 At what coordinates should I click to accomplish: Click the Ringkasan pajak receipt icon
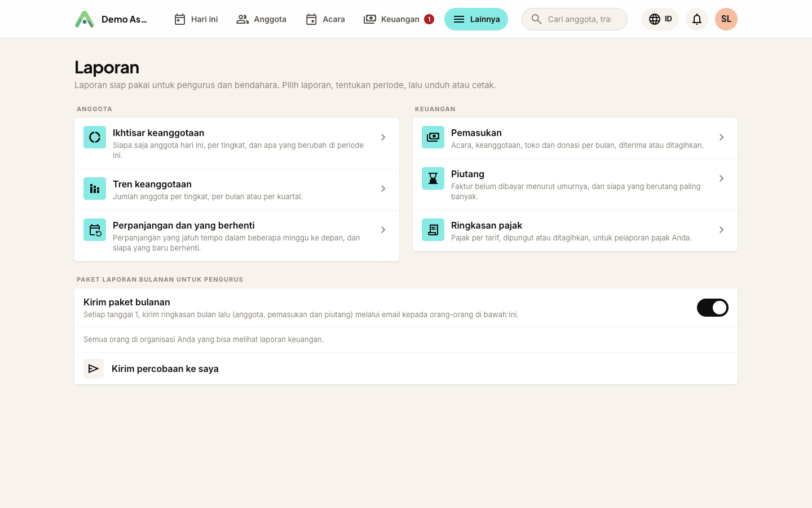[x=433, y=230]
